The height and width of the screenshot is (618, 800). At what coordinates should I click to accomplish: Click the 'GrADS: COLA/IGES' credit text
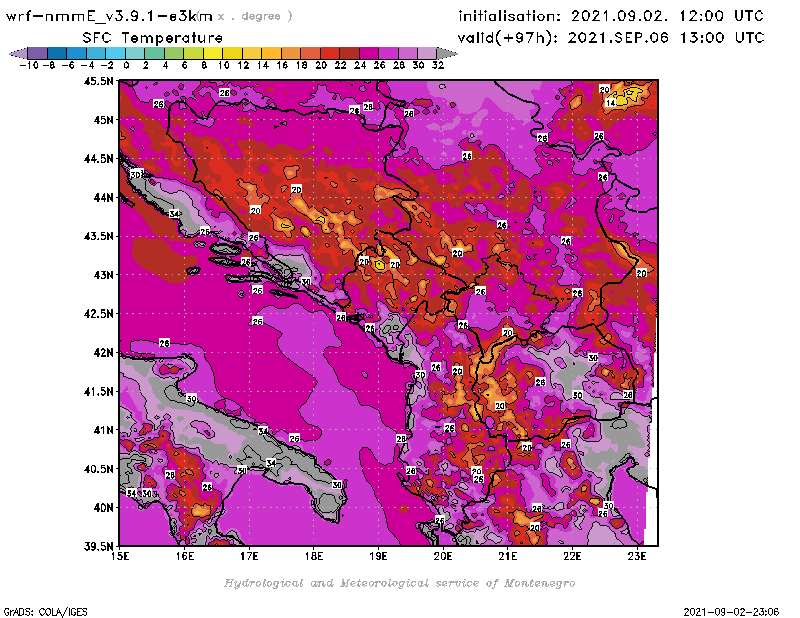(x=45, y=612)
